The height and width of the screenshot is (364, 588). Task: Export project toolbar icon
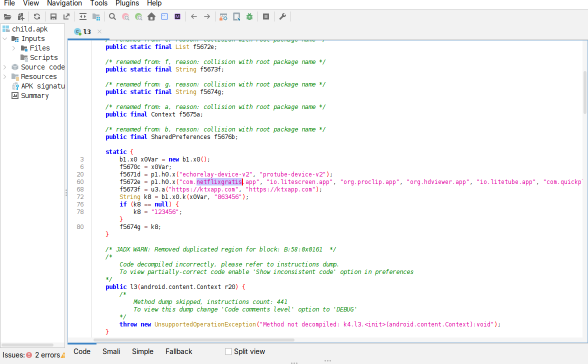click(x=66, y=16)
